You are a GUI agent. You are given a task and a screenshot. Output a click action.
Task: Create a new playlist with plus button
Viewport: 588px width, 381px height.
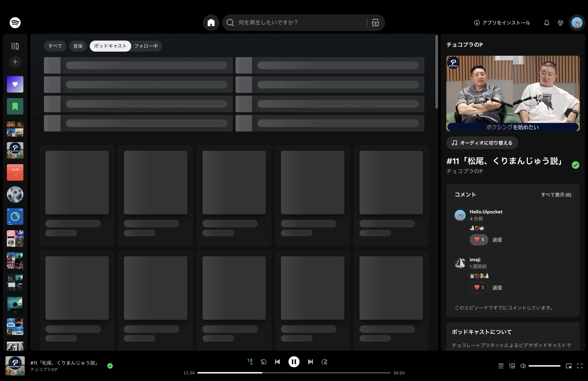click(x=15, y=62)
